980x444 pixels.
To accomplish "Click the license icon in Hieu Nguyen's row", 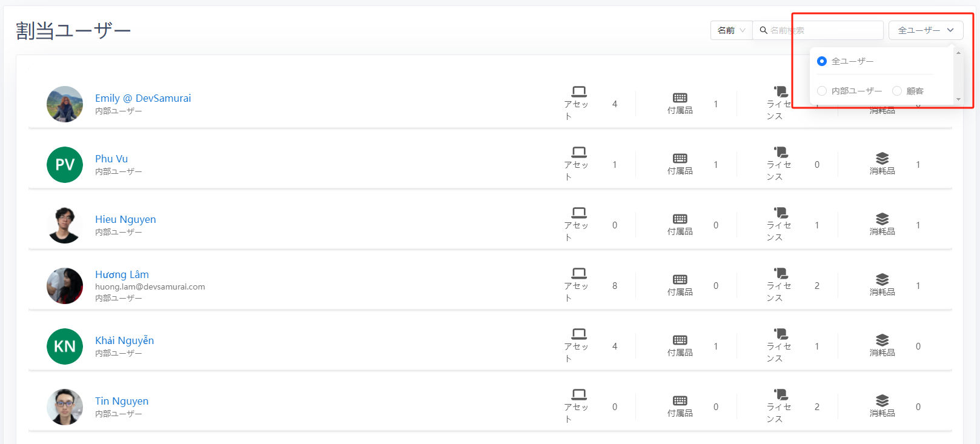I will click(x=781, y=213).
